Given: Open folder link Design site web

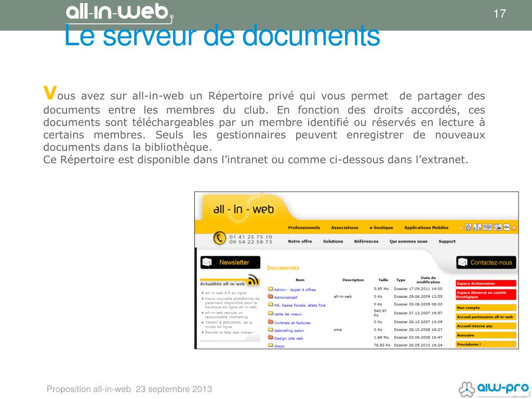Looking at the screenshot, I should [x=288, y=338].
